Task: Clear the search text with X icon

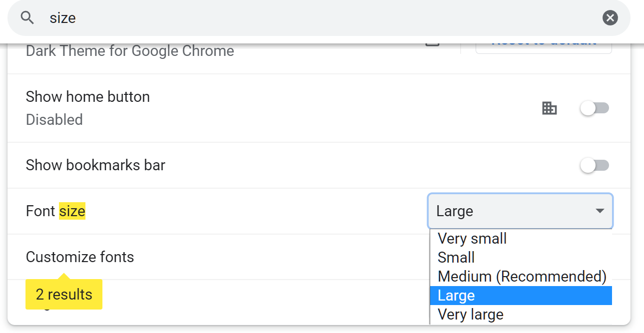Action: click(610, 18)
